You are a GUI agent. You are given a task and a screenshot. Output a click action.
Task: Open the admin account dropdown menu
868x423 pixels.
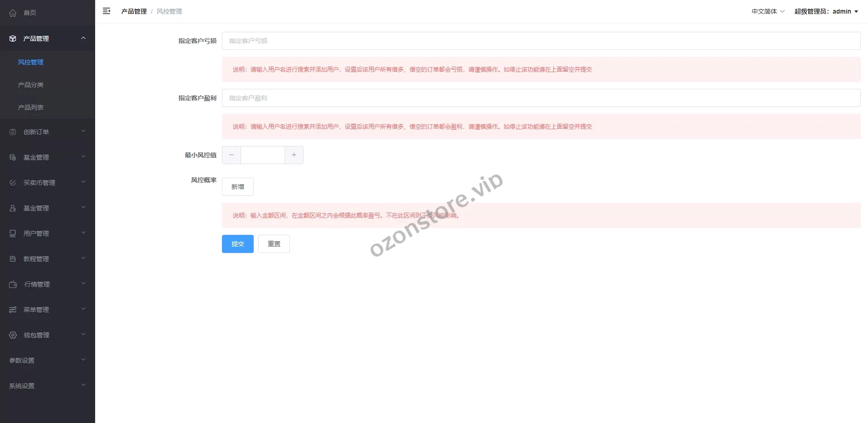click(x=826, y=11)
